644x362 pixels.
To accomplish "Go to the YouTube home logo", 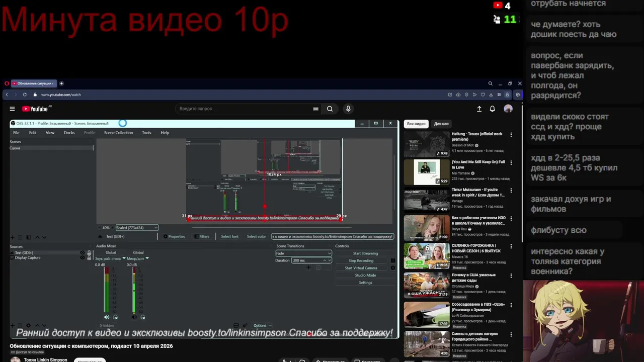I will pos(35,109).
